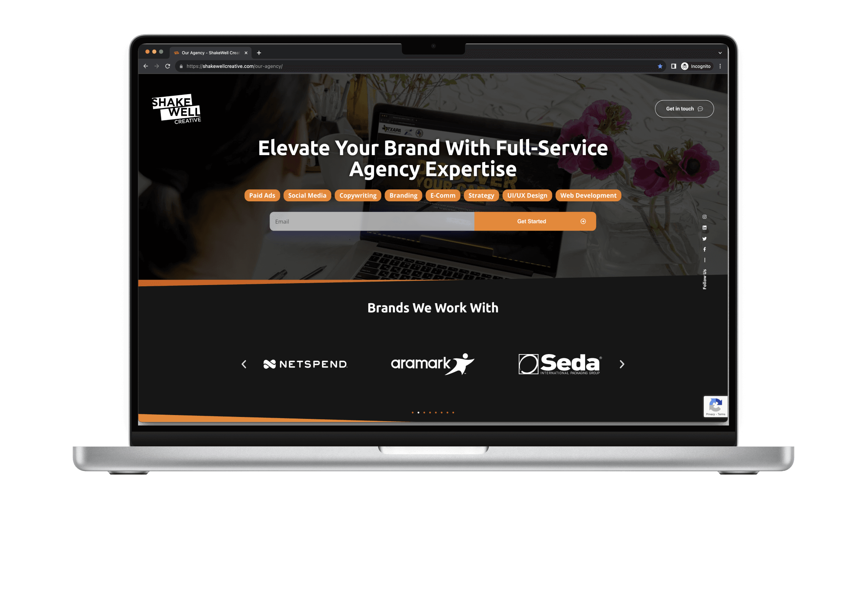Click the Web Development service tag

click(x=589, y=195)
